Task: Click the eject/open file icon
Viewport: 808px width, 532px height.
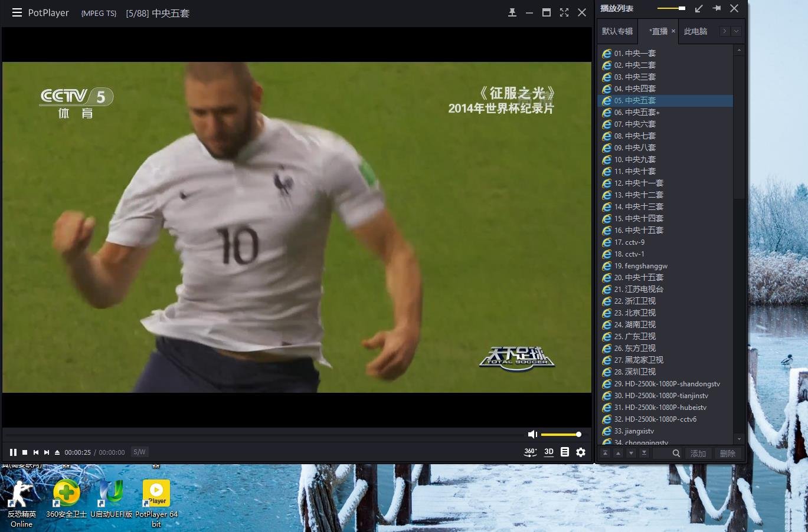Action: click(57, 452)
